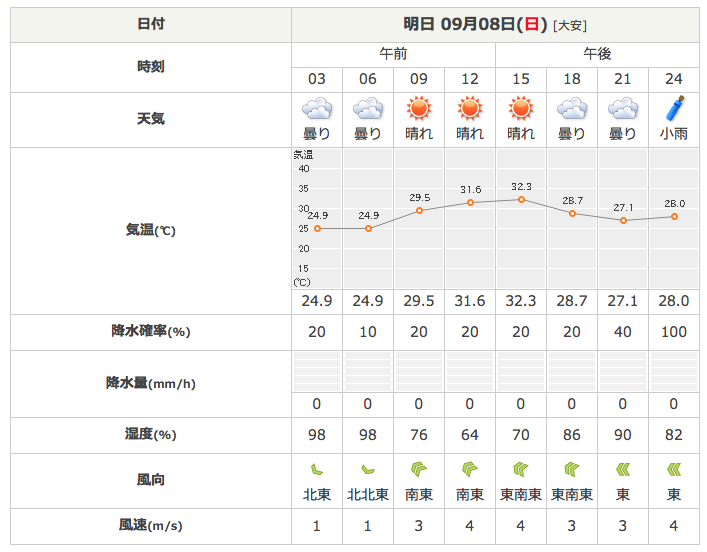Click the 100 precipitation probability value

[674, 332]
